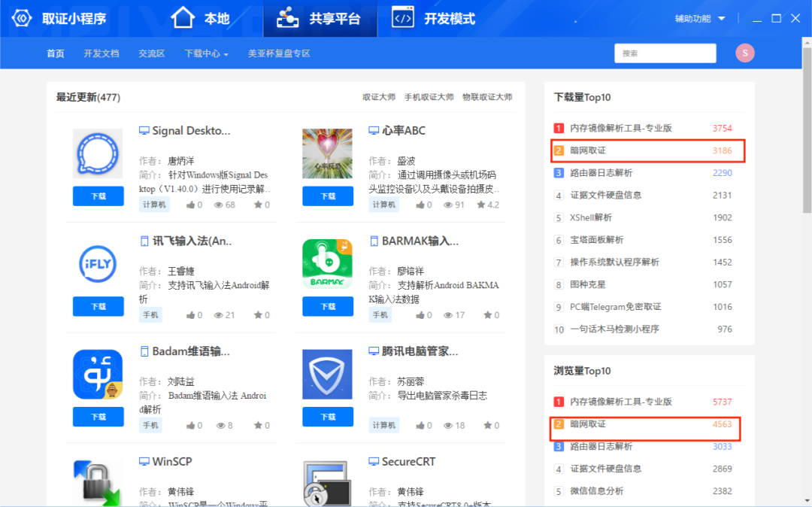This screenshot has width=812, height=507.
Task: Expand the 下载中心 dropdown menu
Action: [x=206, y=53]
